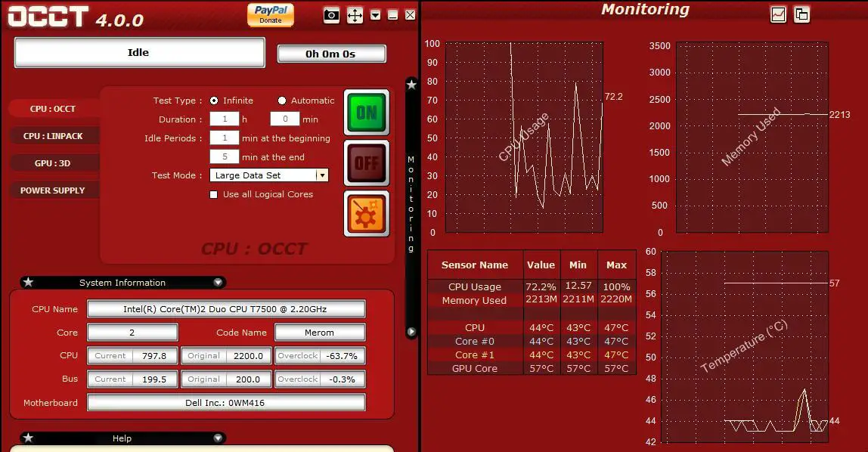Screen dimensions: 868x452
Task: Click the Motherboard field Dell Inc.: 0WM416
Action: 226,403
